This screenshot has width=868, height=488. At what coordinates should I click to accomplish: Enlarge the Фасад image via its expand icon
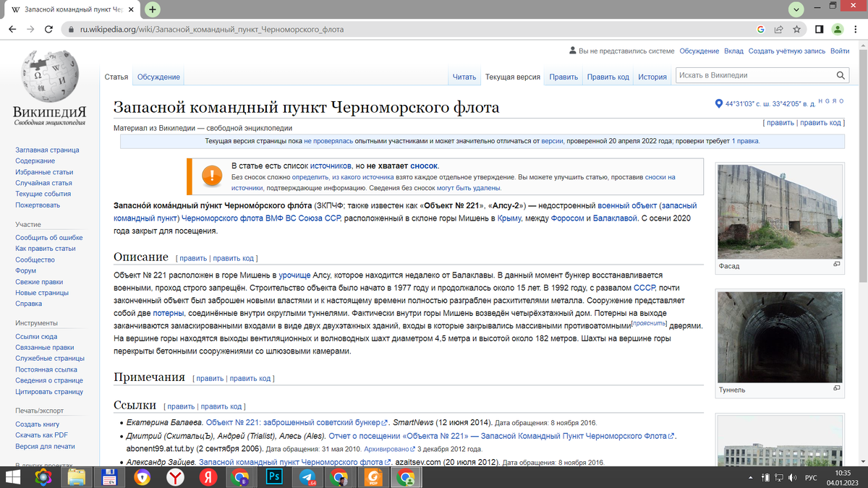837,265
